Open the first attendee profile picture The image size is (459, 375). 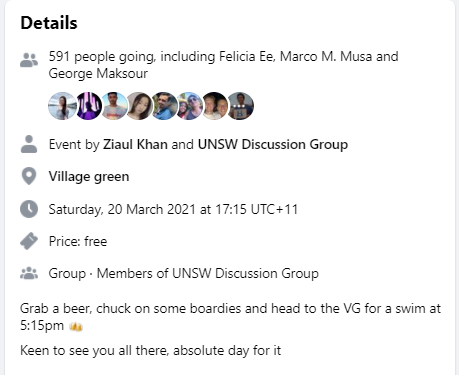62,106
